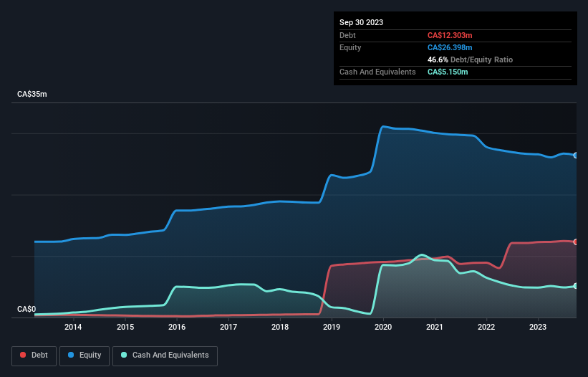Click the blue Equity endpoint marker
The height and width of the screenshot is (377, 588).
[x=576, y=156]
